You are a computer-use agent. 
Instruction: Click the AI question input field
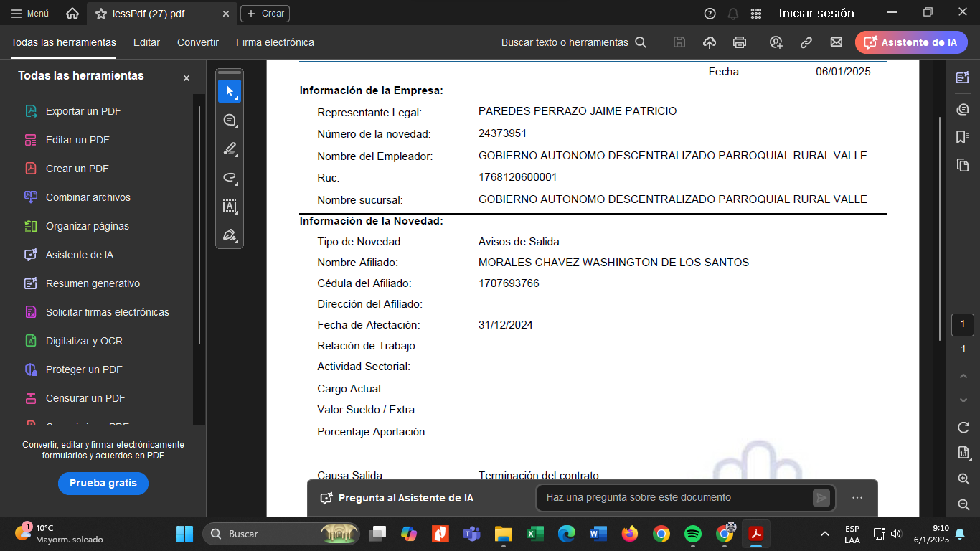tap(674, 498)
